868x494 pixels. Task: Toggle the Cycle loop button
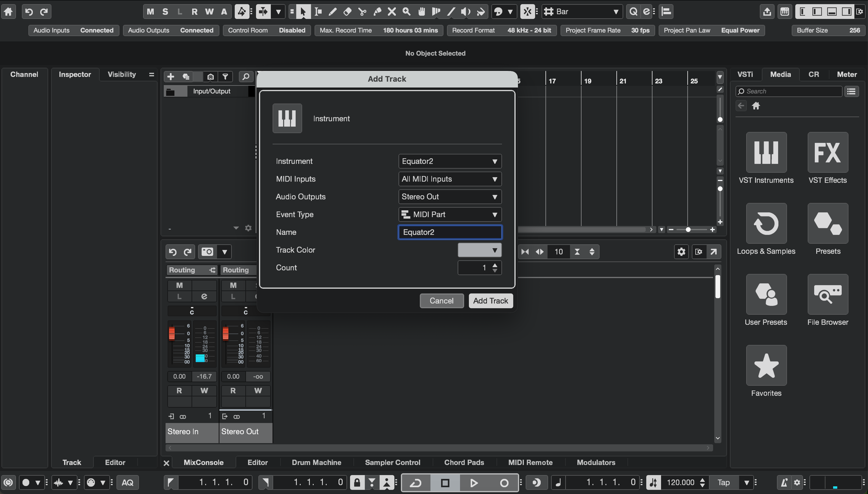(416, 482)
